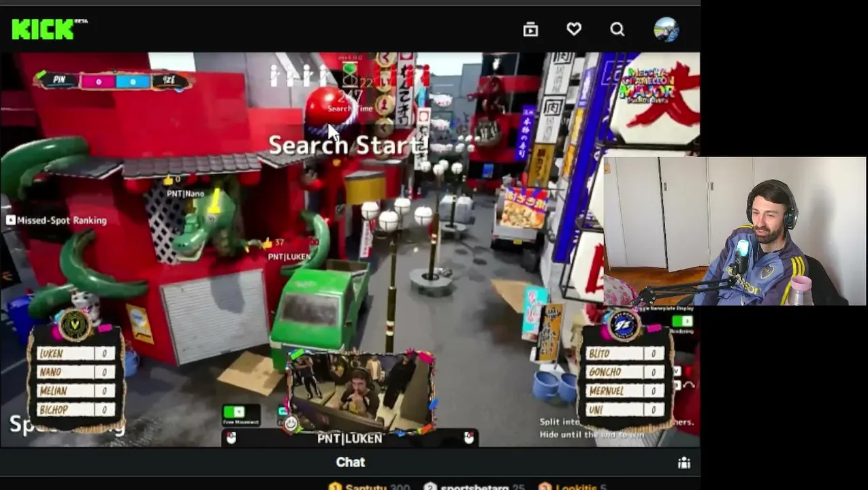Click the UNI scoreboard row

tap(625, 410)
